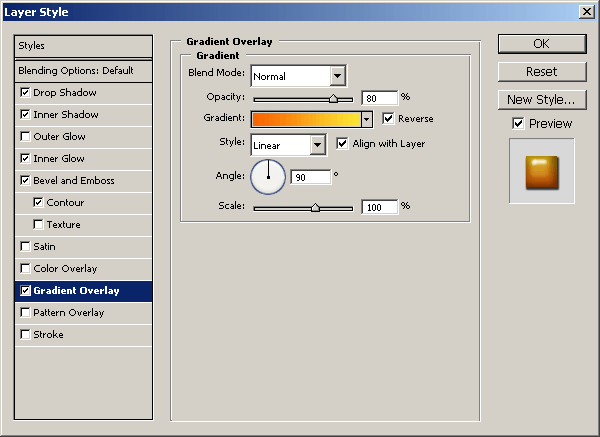Enable the Texture checkbox
The width and height of the screenshot is (600, 437).
click(38, 225)
